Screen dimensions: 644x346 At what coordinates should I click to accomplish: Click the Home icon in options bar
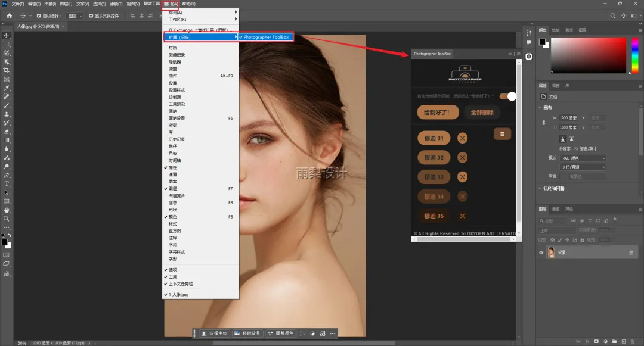10,15
